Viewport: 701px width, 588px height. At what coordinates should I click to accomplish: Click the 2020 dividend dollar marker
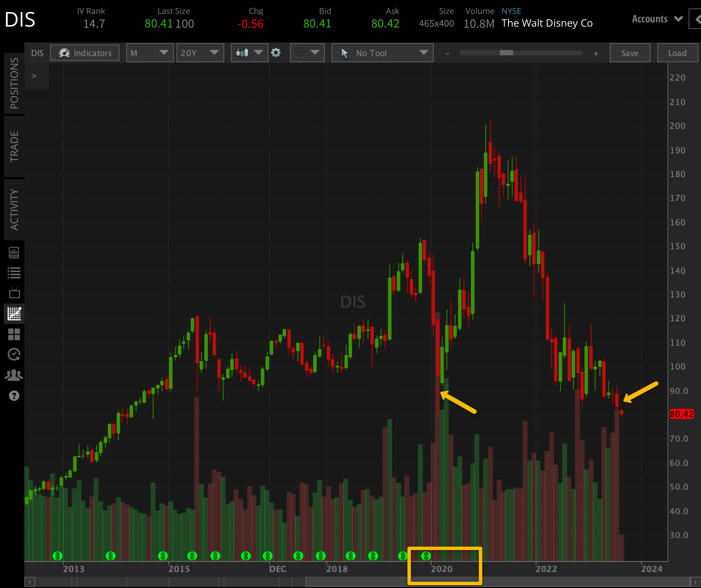(x=426, y=556)
